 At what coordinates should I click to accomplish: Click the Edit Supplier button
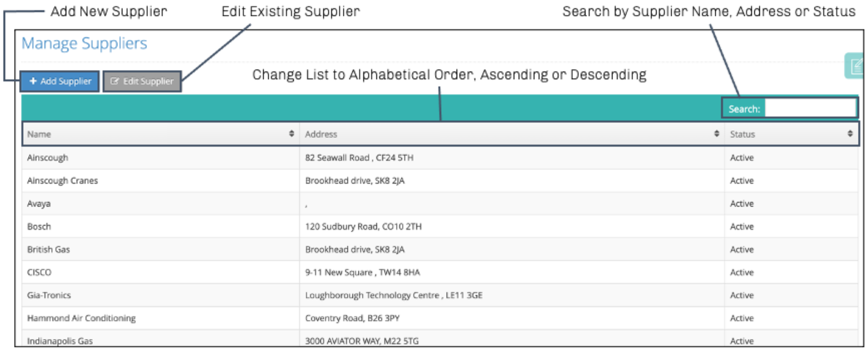pyautogui.click(x=142, y=81)
